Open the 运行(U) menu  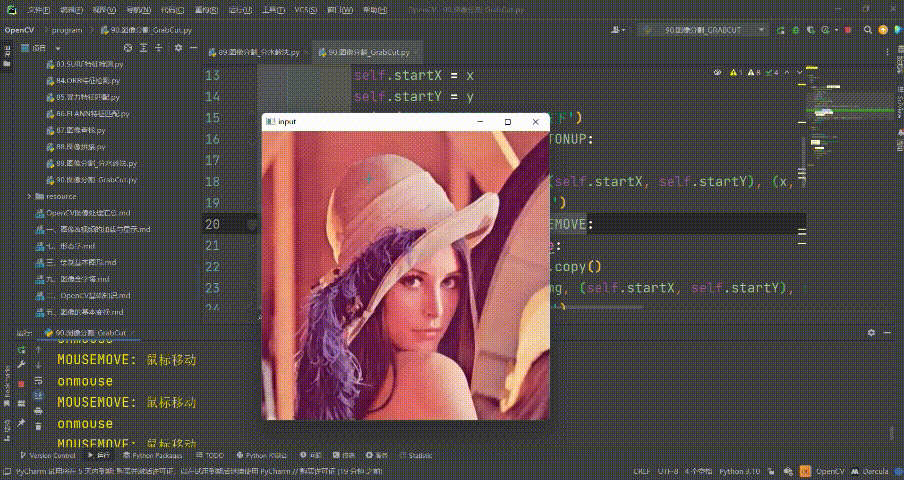point(242,10)
